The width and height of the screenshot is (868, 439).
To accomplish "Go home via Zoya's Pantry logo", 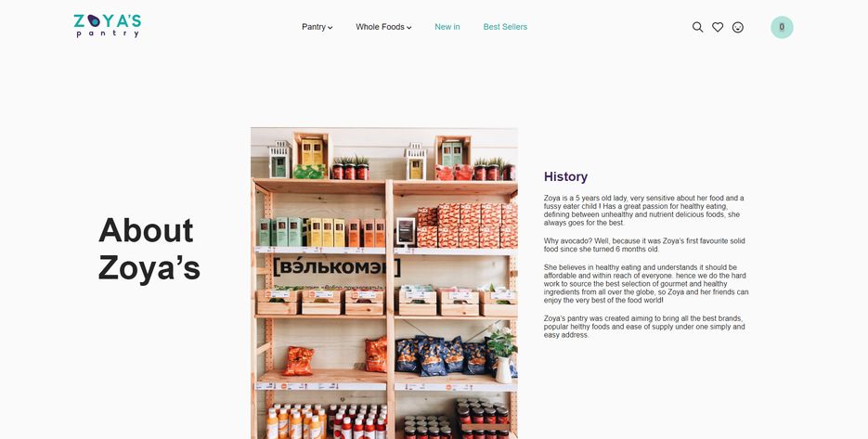I will click(x=108, y=26).
